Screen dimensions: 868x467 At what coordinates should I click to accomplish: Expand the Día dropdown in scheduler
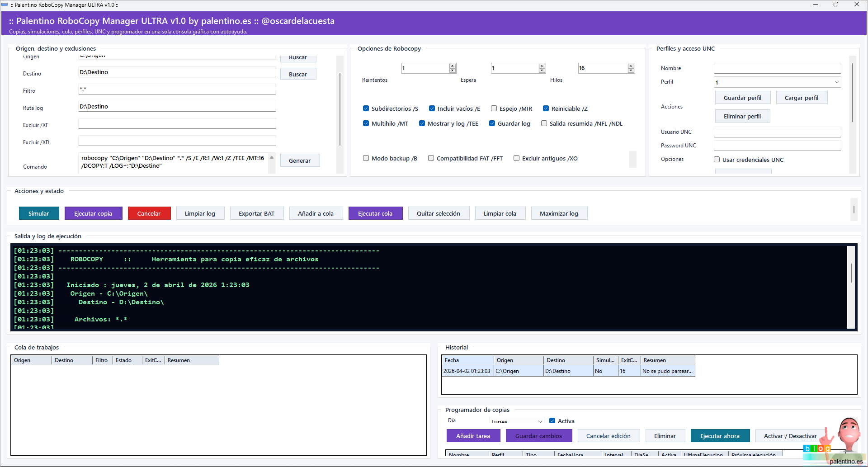[x=540, y=421]
